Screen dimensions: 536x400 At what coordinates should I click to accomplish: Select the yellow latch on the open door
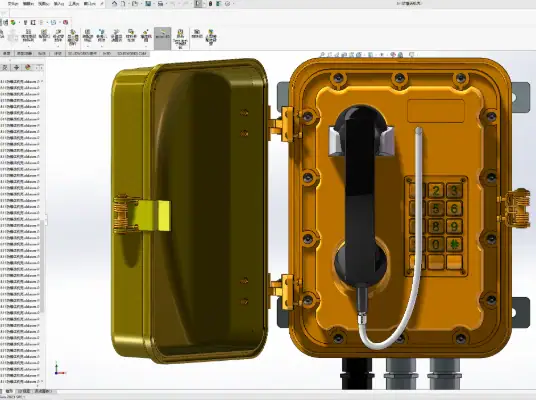point(153,215)
